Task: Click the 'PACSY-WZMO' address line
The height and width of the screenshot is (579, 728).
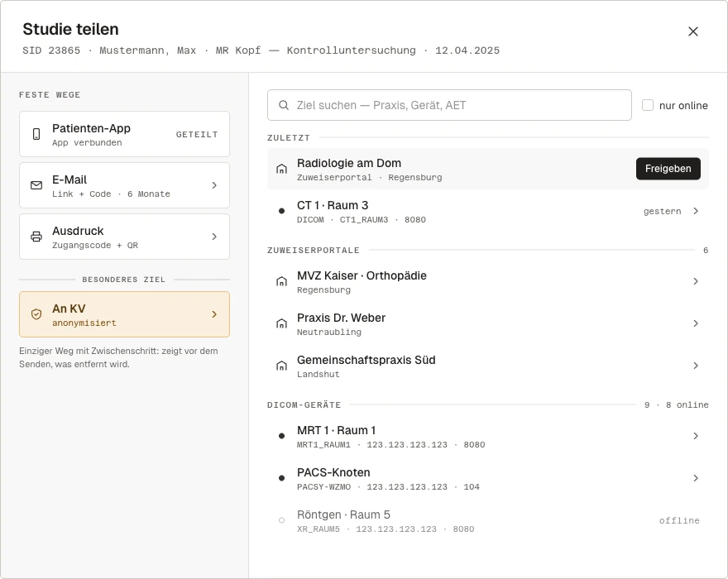Action: (388, 486)
